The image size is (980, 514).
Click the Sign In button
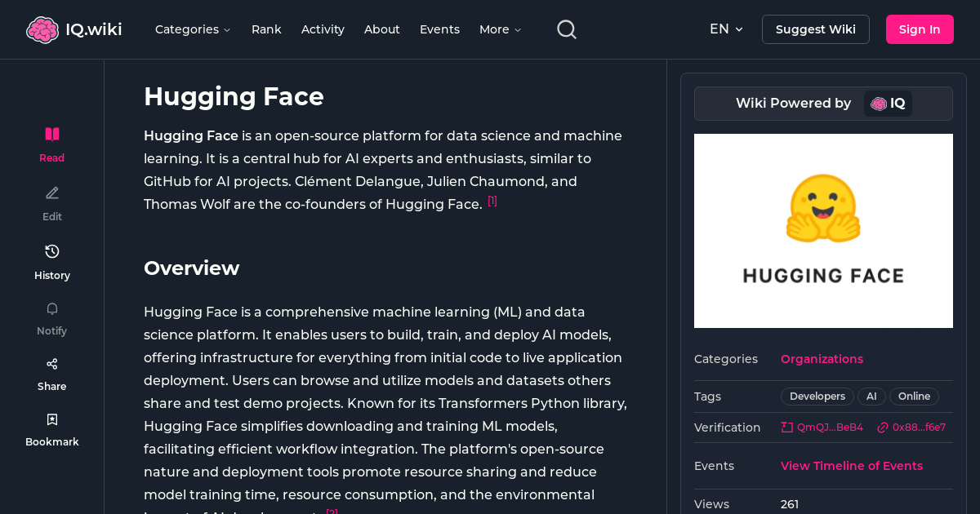click(920, 29)
